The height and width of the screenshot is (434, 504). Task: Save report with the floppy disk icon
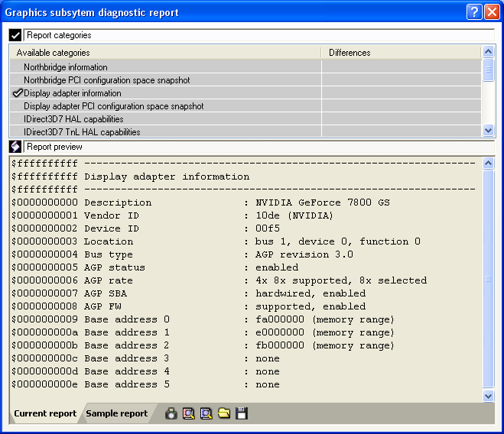242,413
